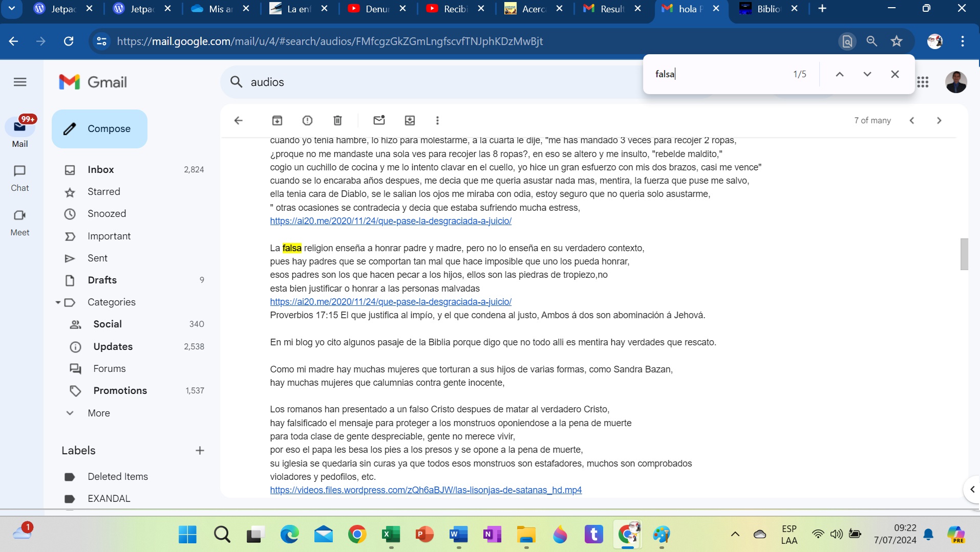Open the three-dot More options menu
Image resolution: width=980 pixels, height=552 pixels.
(437, 120)
